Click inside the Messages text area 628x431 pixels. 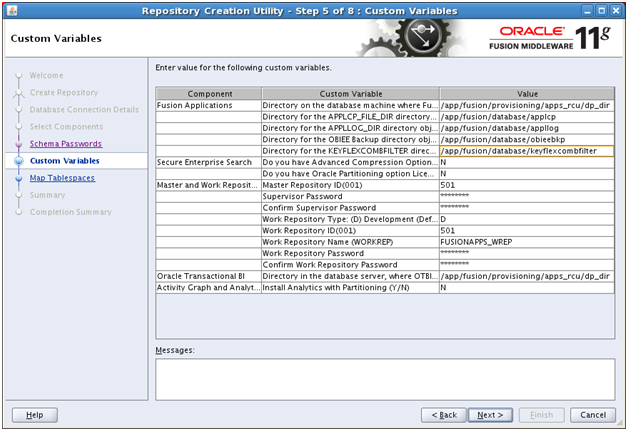(x=385, y=379)
